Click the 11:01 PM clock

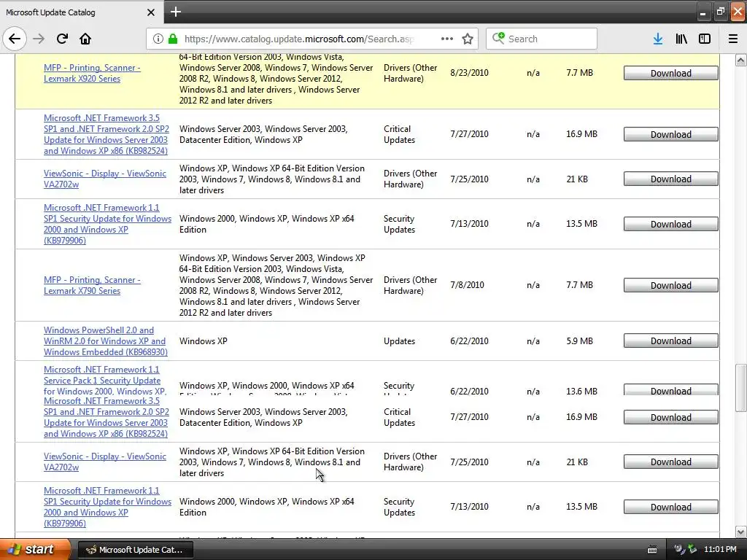720,549
